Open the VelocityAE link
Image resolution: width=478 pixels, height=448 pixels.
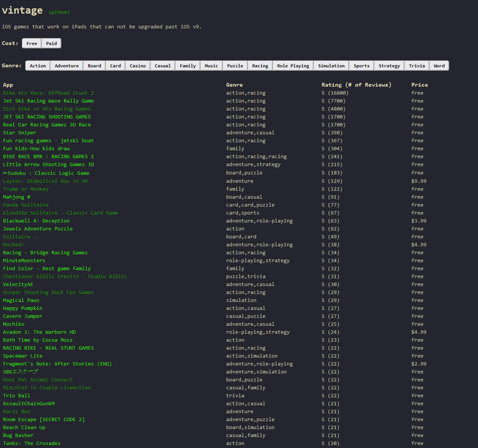click(18, 285)
